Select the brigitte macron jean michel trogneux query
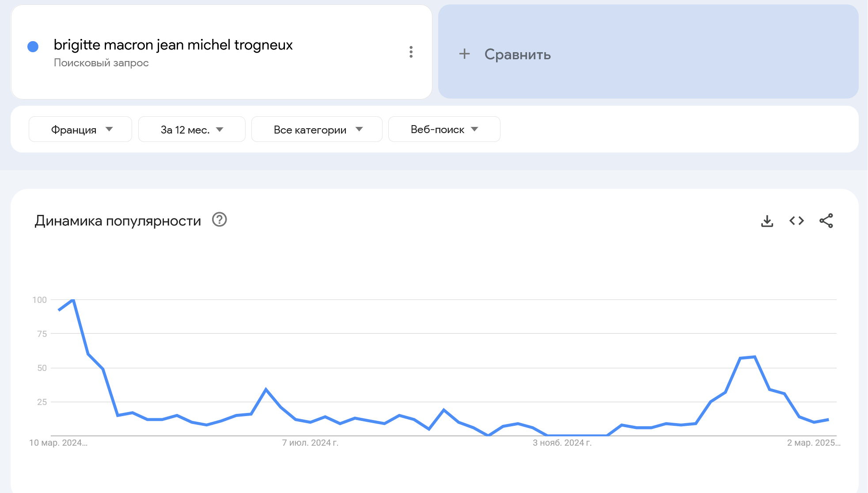Viewport: 868px width, 493px height. click(173, 45)
